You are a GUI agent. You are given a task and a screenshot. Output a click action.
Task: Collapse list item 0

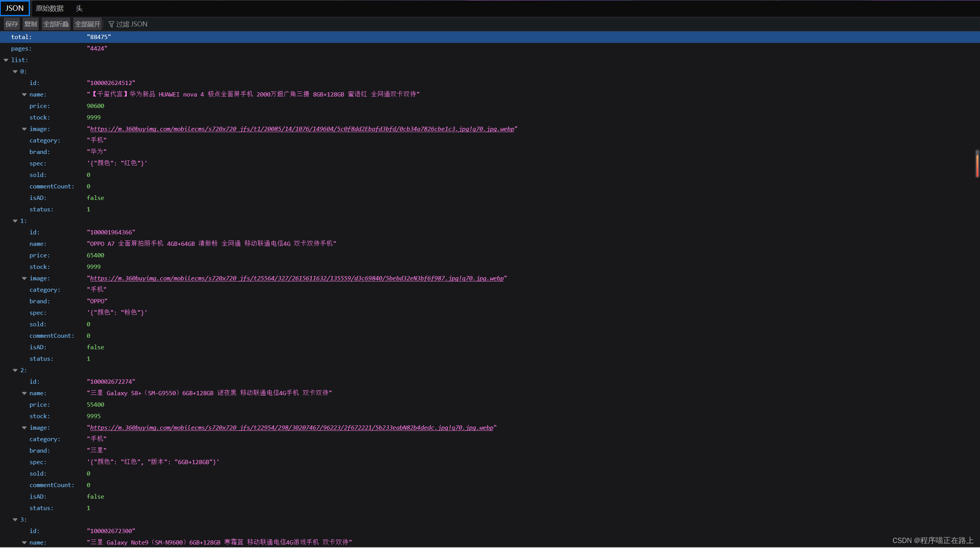click(x=15, y=72)
